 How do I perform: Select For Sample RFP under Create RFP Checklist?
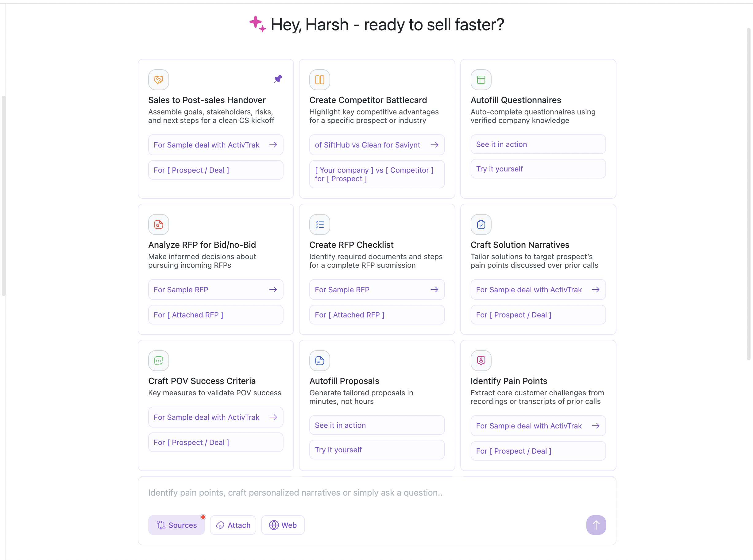point(376,290)
